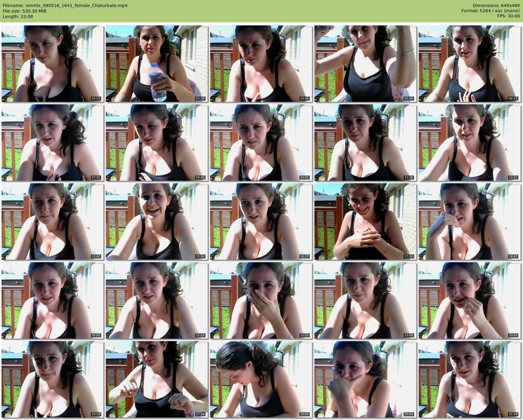Click the frame stamped 15:02
Viewport: 523px width, 420px height.
coord(157,221)
